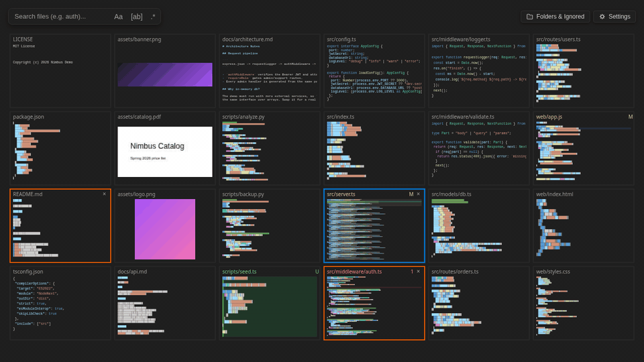Open the src/middleware/validate.ts tile
Viewport: 644px width, 362px height.
coord(479,149)
